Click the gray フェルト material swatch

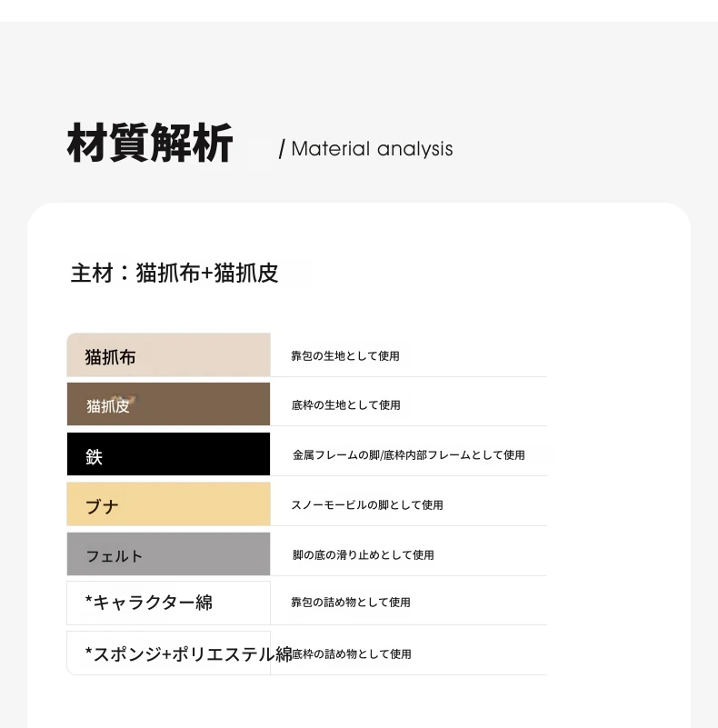coord(168,553)
